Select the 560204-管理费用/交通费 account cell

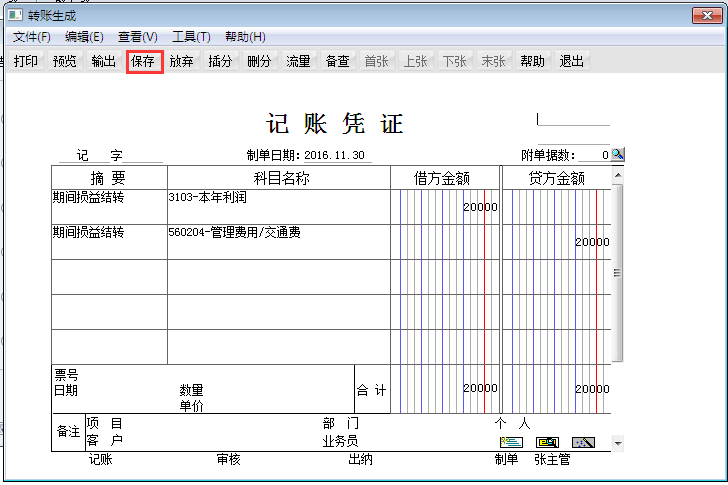(x=278, y=241)
